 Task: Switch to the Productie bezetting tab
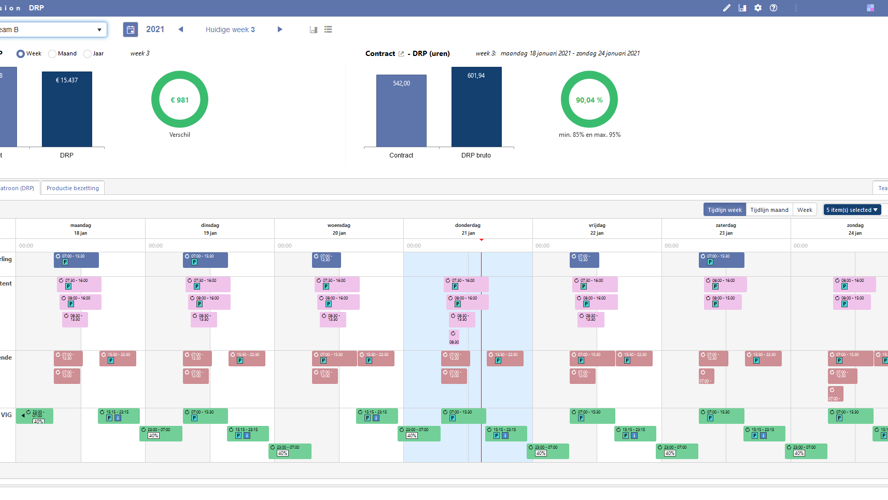coord(72,188)
